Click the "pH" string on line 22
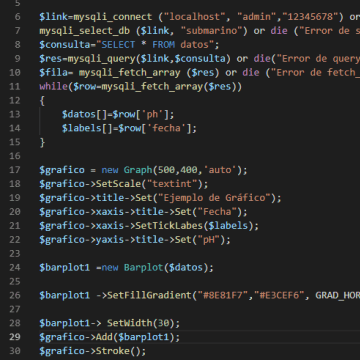360x360 pixels. tap(209, 240)
